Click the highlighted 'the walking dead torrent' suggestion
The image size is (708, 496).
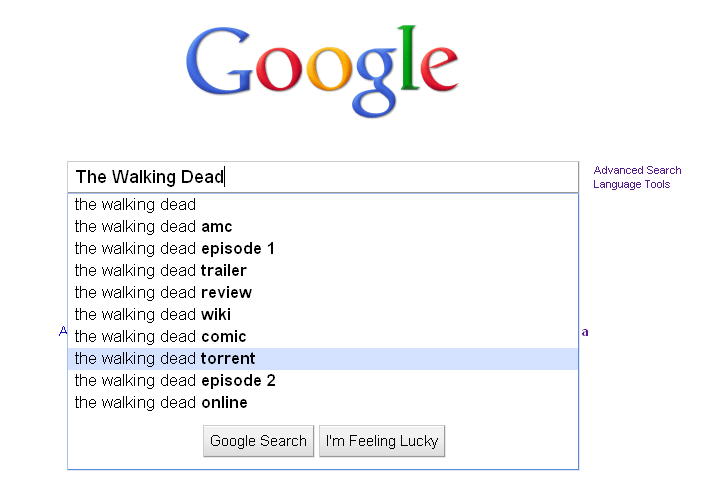click(x=323, y=359)
